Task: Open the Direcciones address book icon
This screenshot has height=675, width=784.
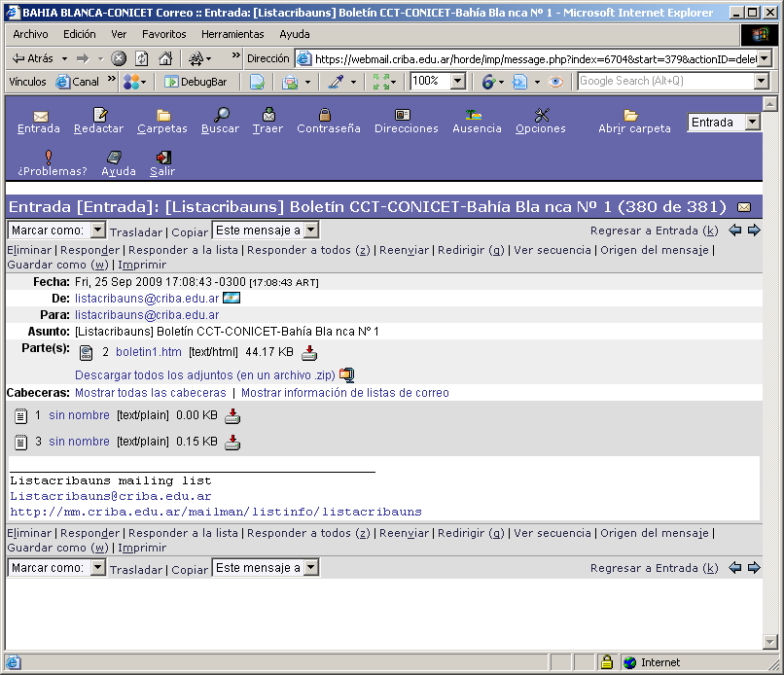Action: coord(405,115)
